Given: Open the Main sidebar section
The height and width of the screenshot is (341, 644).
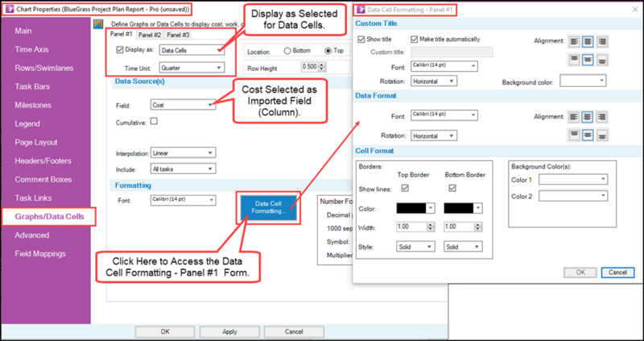Looking at the screenshot, I should coord(23,31).
